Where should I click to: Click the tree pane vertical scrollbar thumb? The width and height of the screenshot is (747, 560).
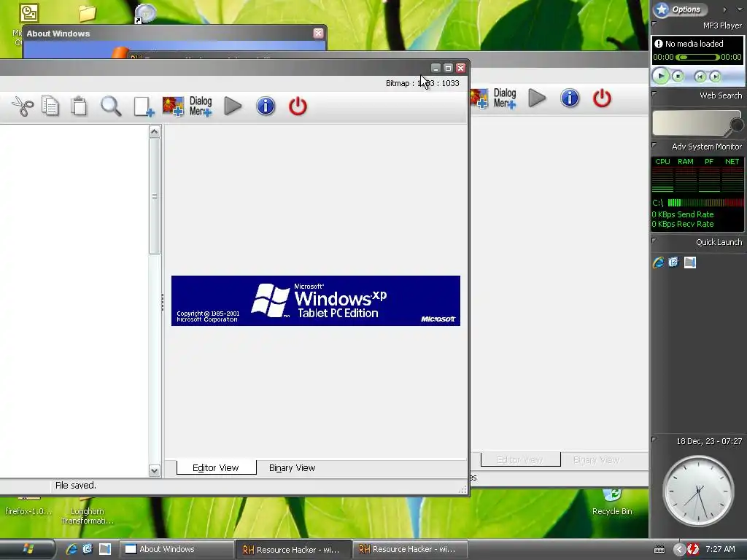155,196
